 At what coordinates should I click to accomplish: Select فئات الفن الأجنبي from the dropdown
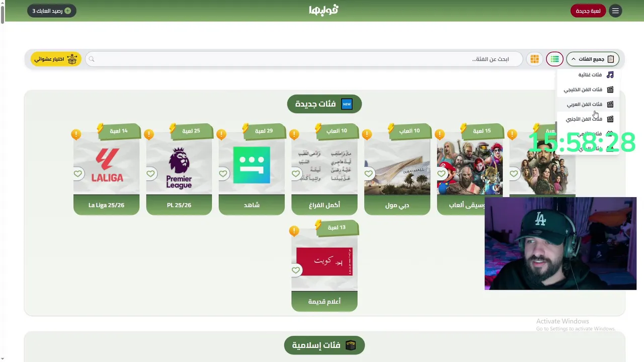589,119
